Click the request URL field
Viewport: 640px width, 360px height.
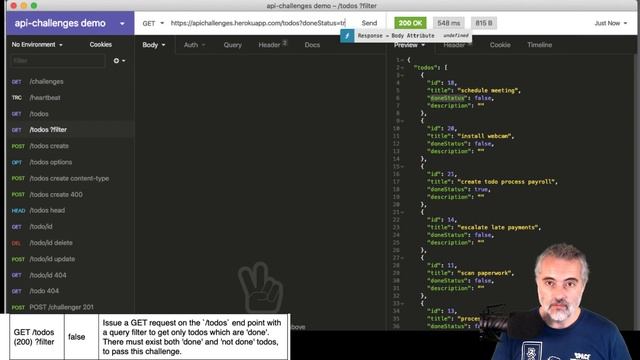(258, 23)
